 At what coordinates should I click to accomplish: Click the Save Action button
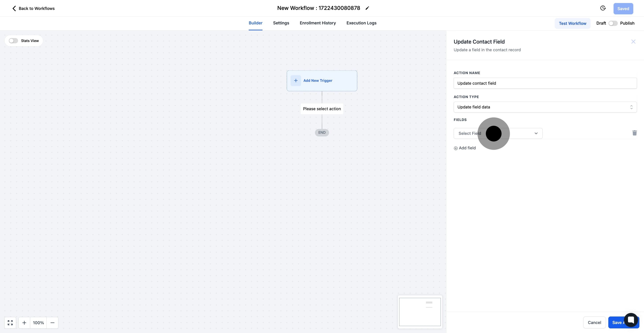[624, 322]
